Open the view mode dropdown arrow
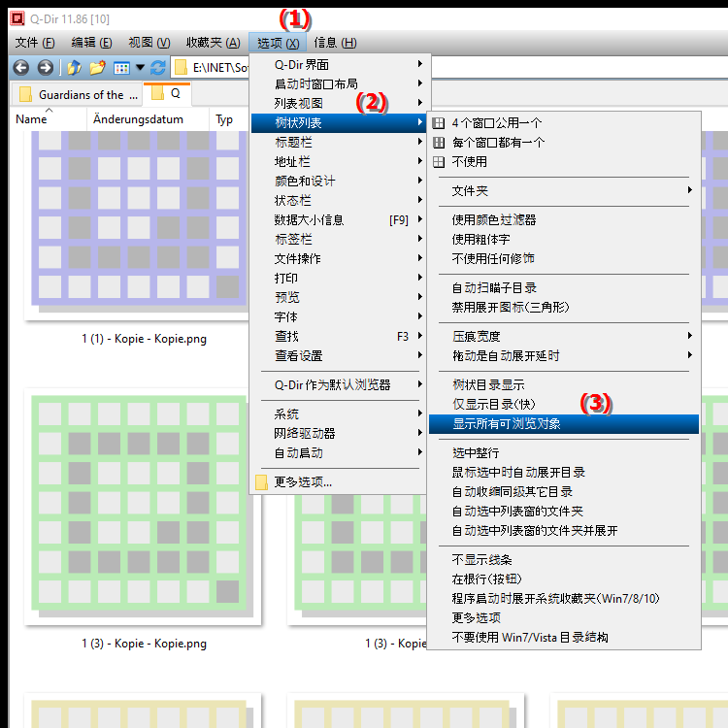The height and width of the screenshot is (728, 728). 140,68
